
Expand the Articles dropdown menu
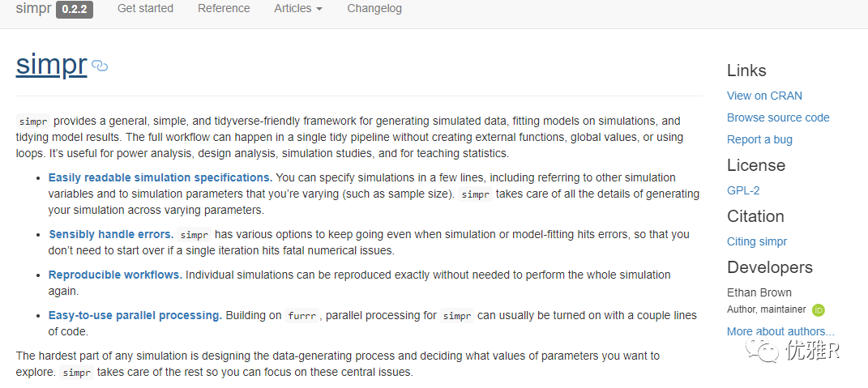click(x=298, y=9)
